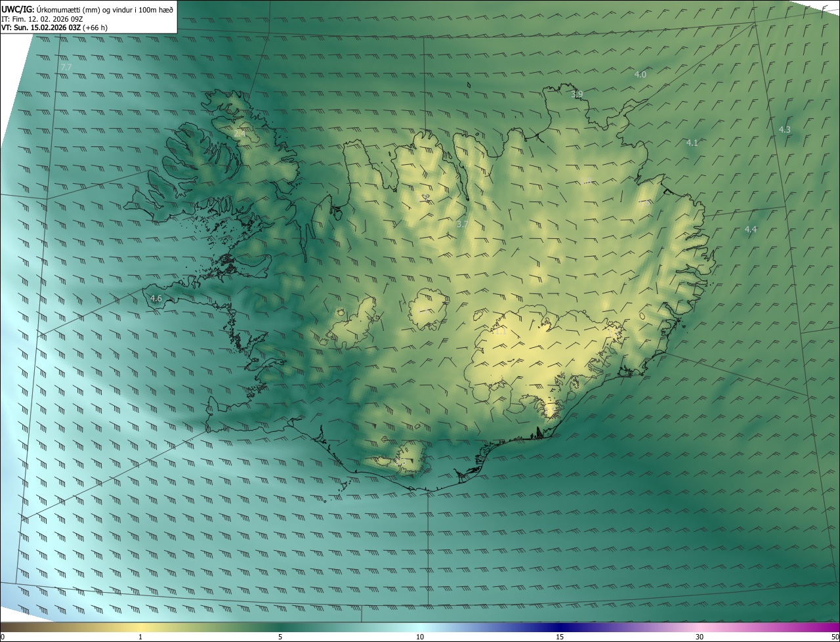
Task: Click the "VT: Sun. 15.02.2026 03Z (+66 h)" line
Action: tap(54, 28)
